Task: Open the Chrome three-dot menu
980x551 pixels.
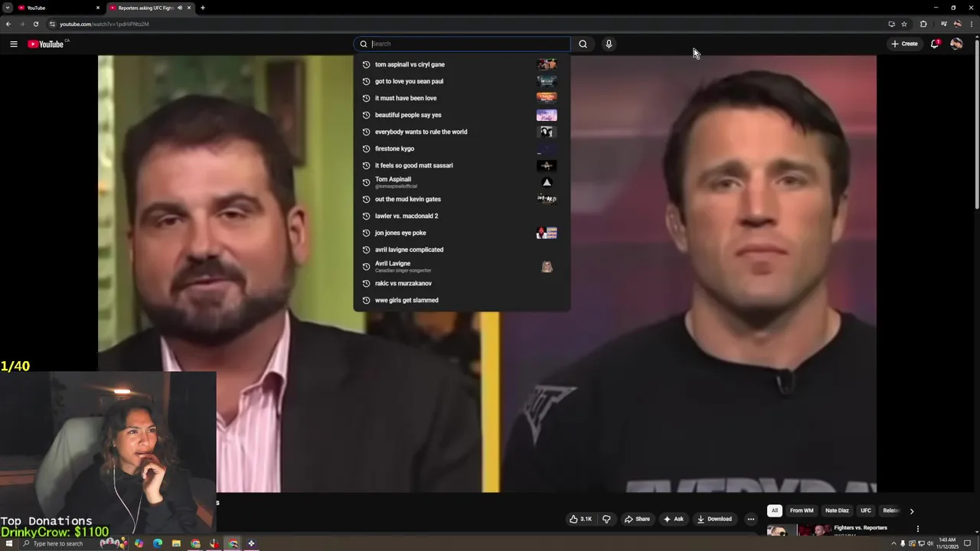Action: click(x=971, y=24)
